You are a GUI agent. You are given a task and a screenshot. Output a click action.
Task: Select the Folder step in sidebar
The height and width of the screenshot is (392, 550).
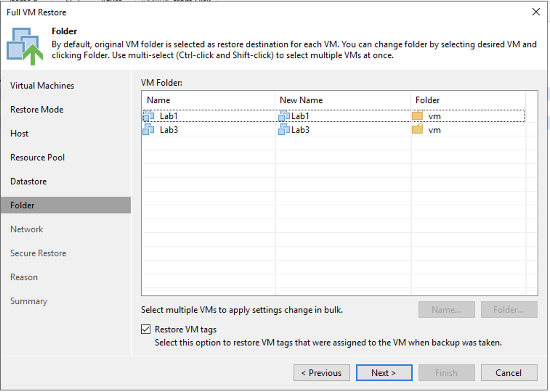pos(66,205)
